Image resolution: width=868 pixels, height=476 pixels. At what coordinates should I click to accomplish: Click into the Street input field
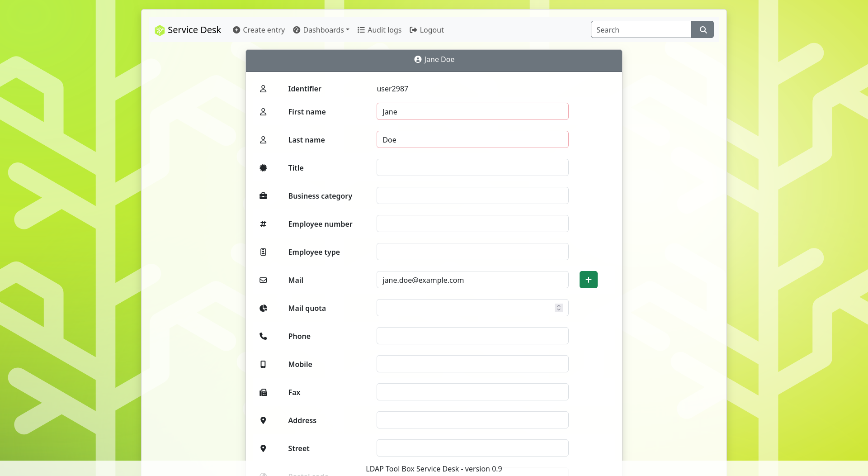click(472, 448)
